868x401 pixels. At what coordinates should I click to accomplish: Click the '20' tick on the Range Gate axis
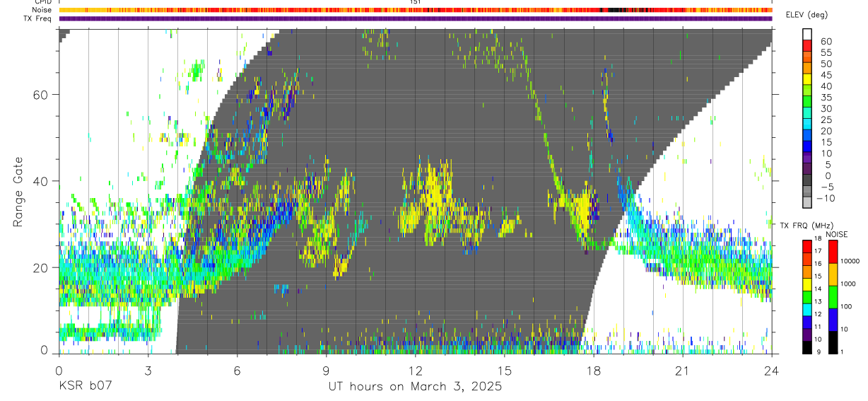tap(40, 267)
